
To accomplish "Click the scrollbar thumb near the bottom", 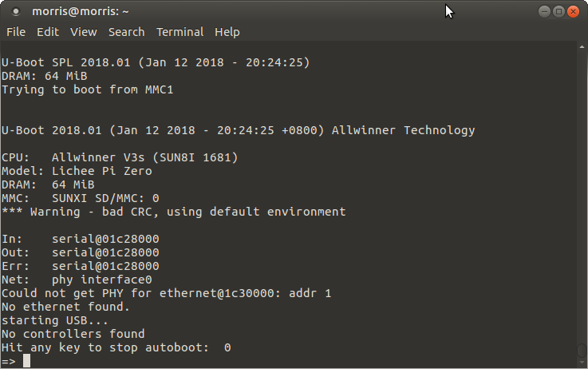I will point(582,351).
